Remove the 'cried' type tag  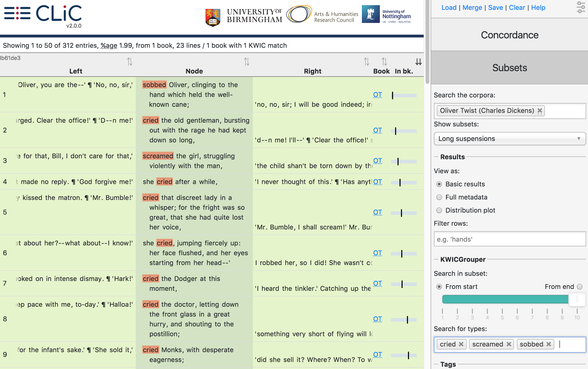(461, 344)
